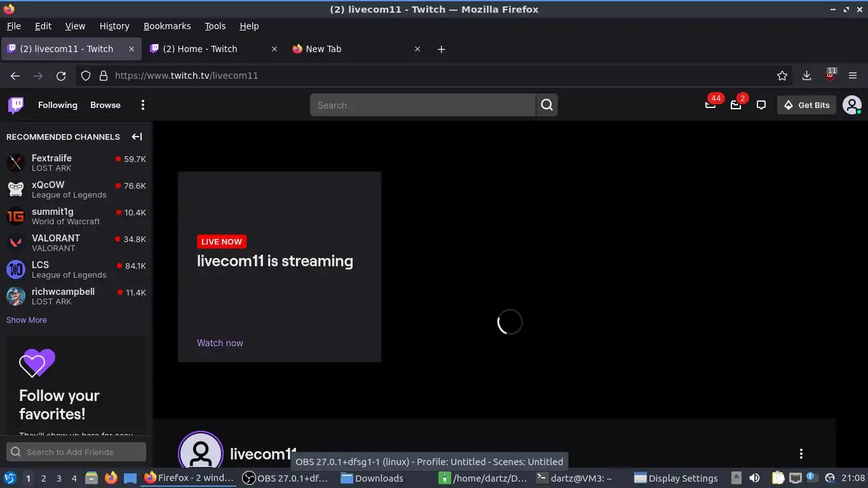
Task: Open the Edit menu
Action: pos(43,26)
